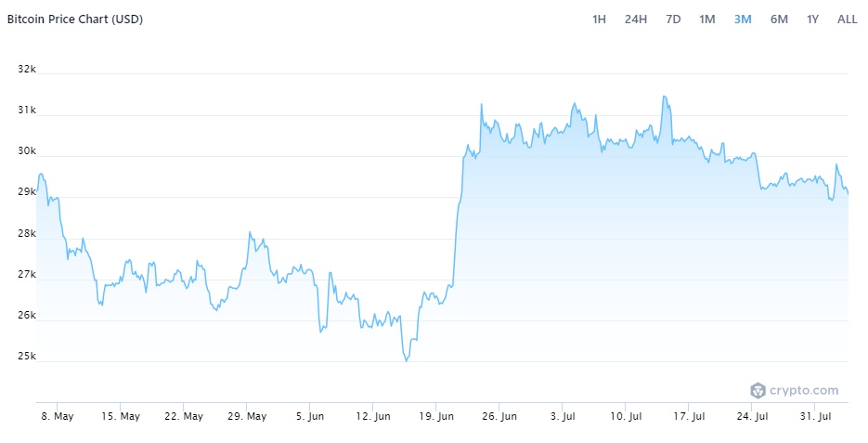Click the 3. Jul date label
This screenshot has height=443, width=868.
coord(564,416)
